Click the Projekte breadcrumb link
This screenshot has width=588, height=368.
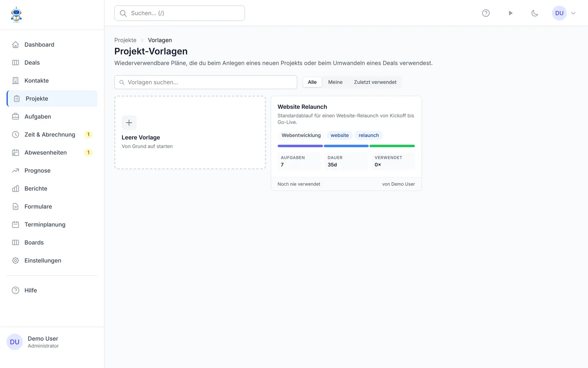[125, 40]
